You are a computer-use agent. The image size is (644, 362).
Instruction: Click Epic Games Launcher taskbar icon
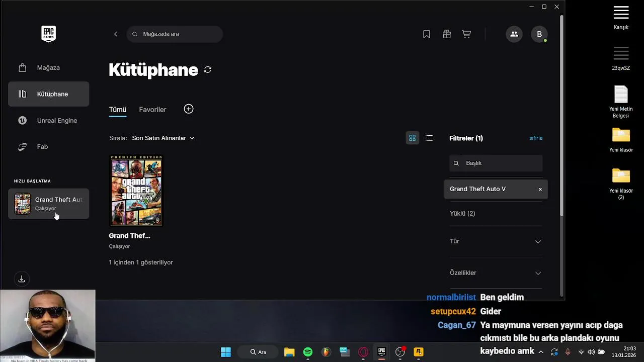(381, 352)
